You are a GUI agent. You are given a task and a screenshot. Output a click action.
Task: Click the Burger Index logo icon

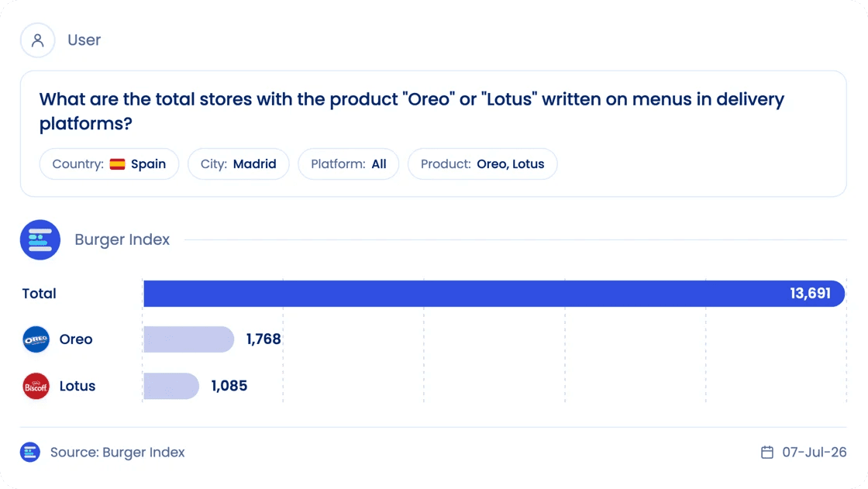coord(40,239)
